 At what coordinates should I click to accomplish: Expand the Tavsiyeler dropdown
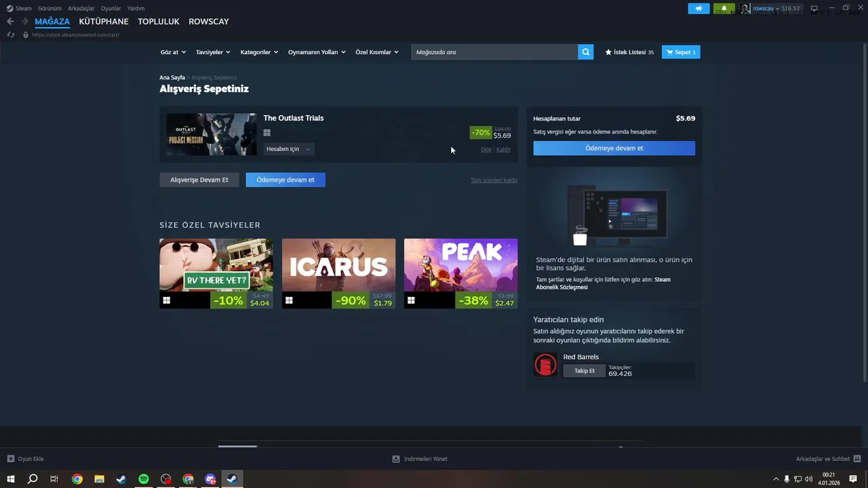(x=213, y=52)
